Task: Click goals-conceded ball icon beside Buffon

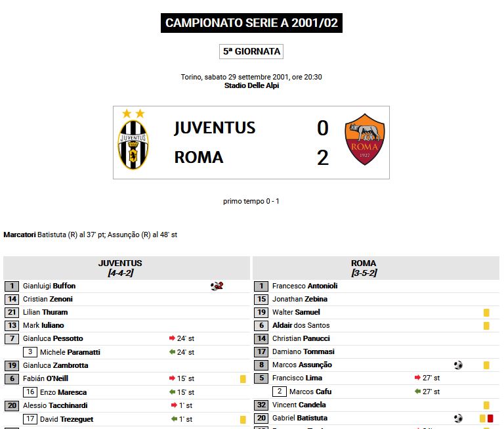Action: pos(217,286)
